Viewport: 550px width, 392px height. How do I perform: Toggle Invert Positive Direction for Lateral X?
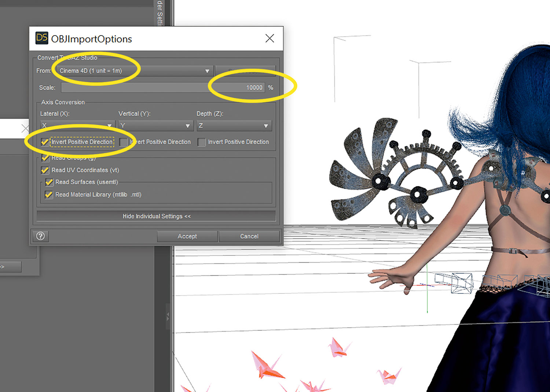45,142
